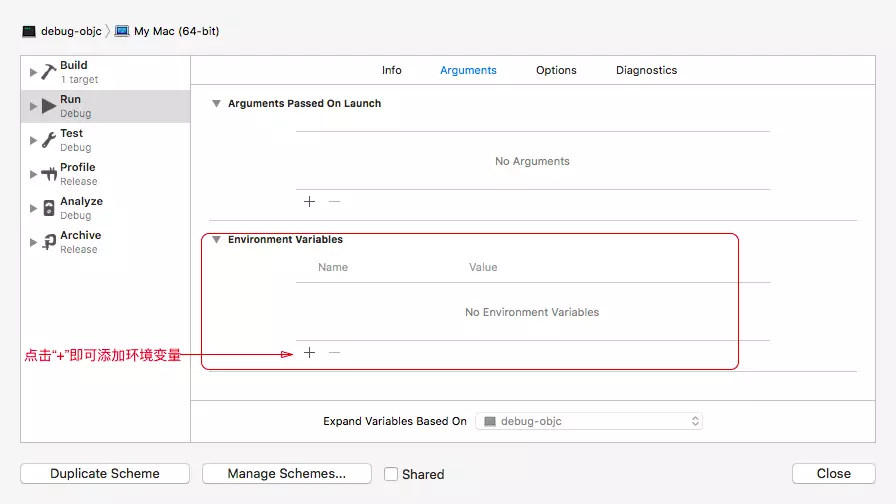Image resolution: width=896 pixels, height=504 pixels.
Task: Collapse the Environment Variables section
Action: pos(216,240)
